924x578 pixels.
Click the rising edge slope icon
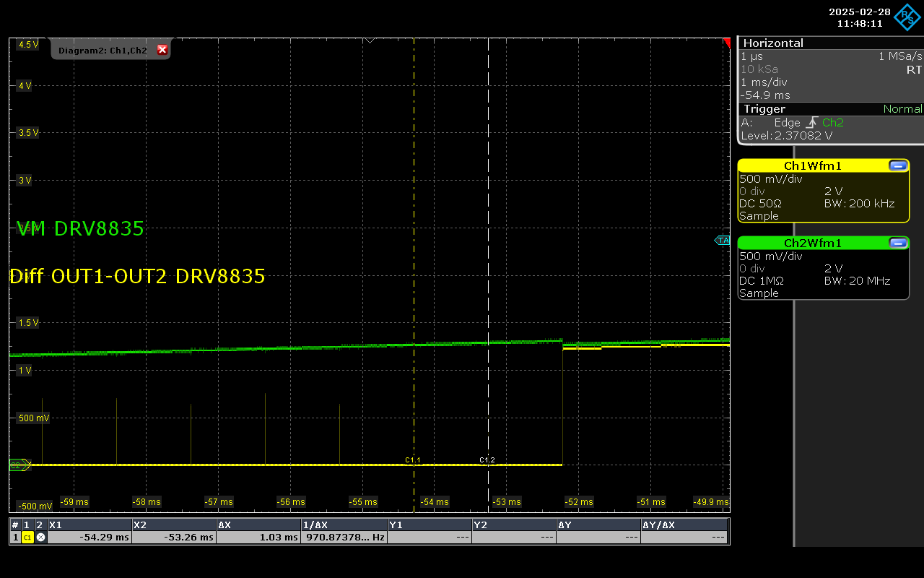[811, 123]
